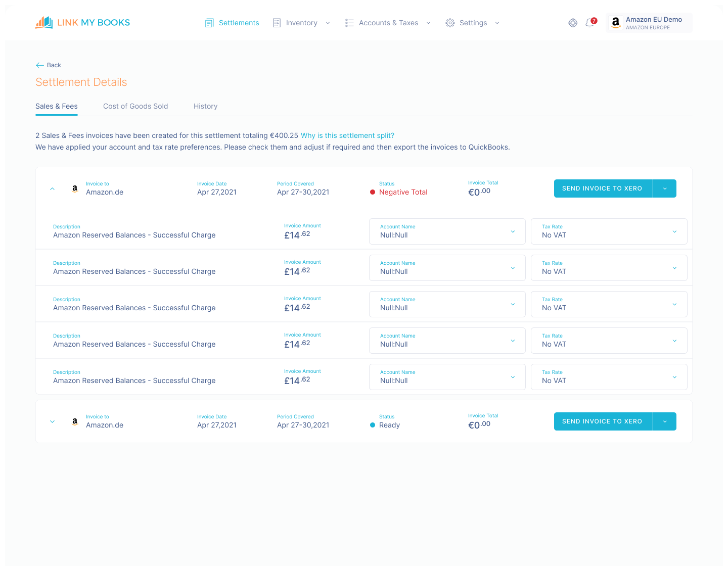This screenshot has height=571, width=728.
Task: Expand the Accounts & Taxes chevron
Action: (428, 23)
